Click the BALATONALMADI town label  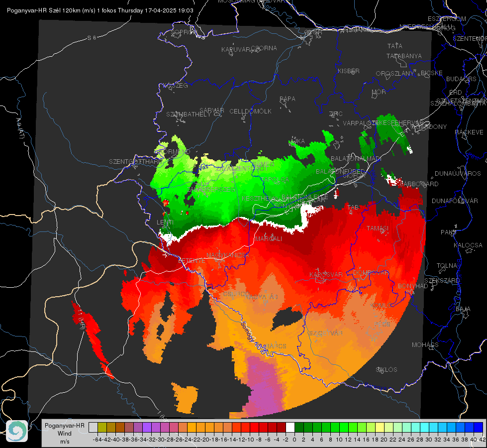tap(356, 159)
